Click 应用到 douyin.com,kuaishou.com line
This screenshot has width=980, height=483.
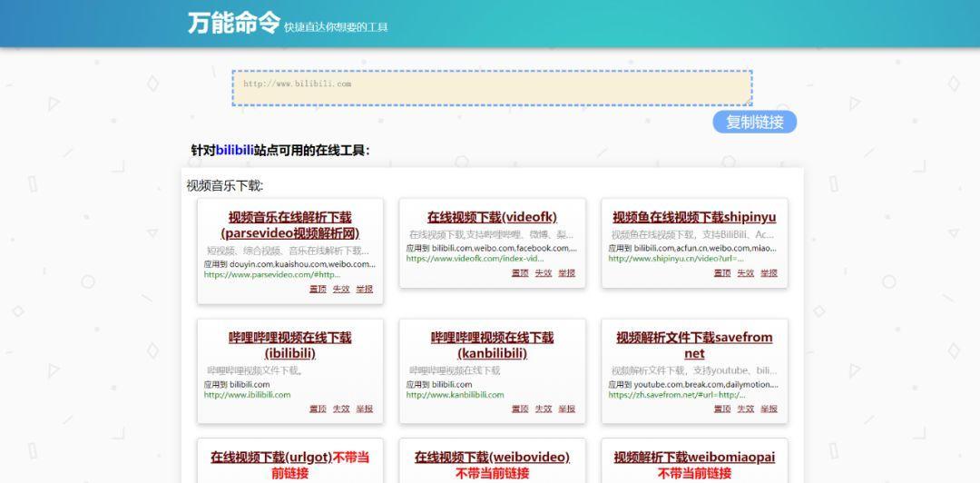[290, 264]
